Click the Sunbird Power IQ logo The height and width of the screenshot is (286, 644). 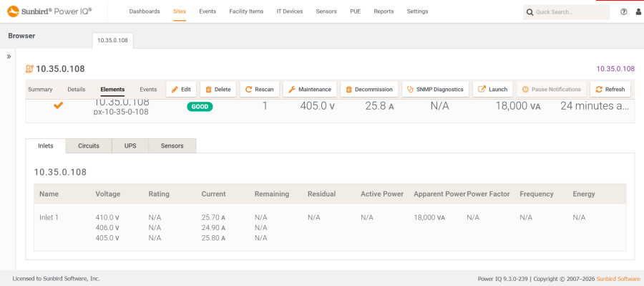click(x=49, y=11)
